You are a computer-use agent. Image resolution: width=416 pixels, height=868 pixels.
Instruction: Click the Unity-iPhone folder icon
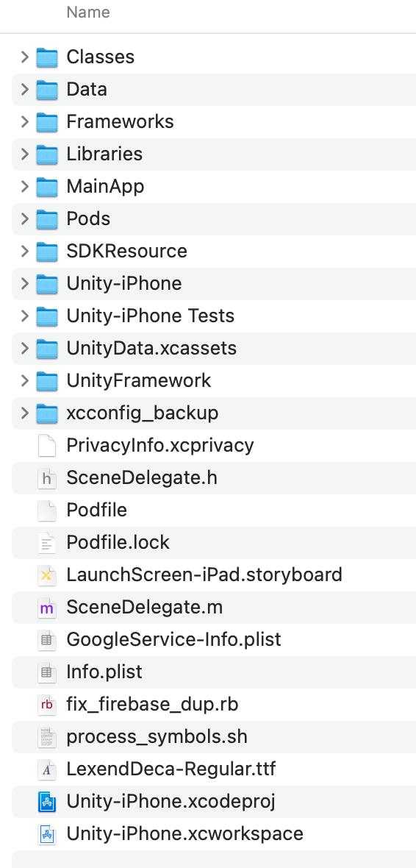click(x=47, y=284)
